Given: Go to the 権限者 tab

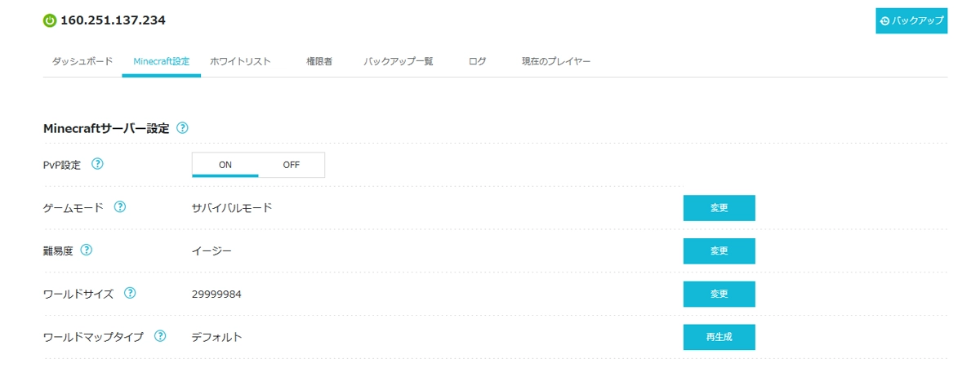Looking at the screenshot, I should click(318, 62).
